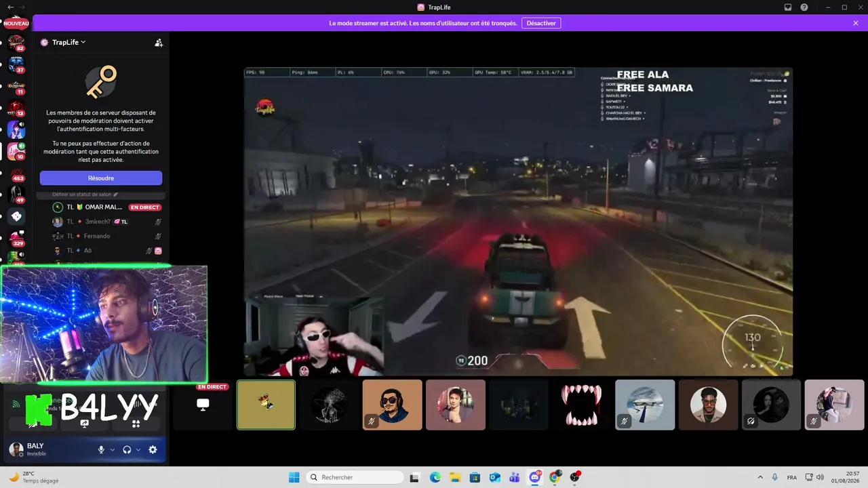Click the invite members icon
The width and height of the screenshot is (868, 488).
pyautogui.click(x=159, y=42)
